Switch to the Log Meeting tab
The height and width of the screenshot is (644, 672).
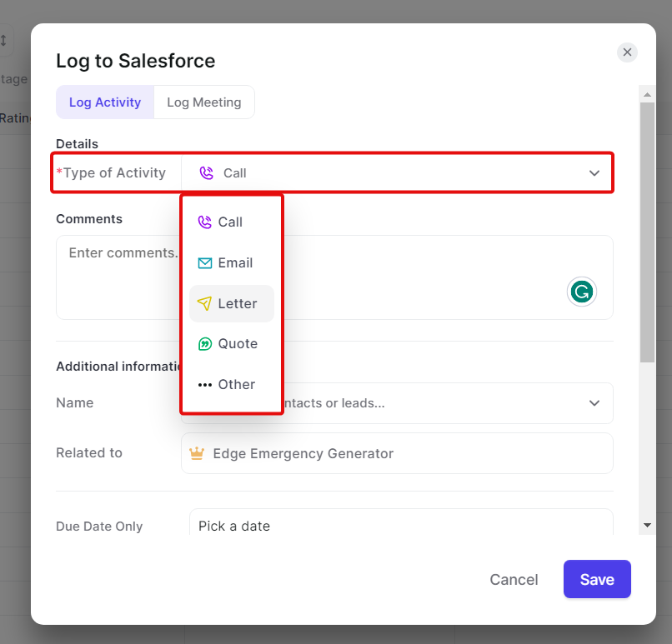point(203,102)
